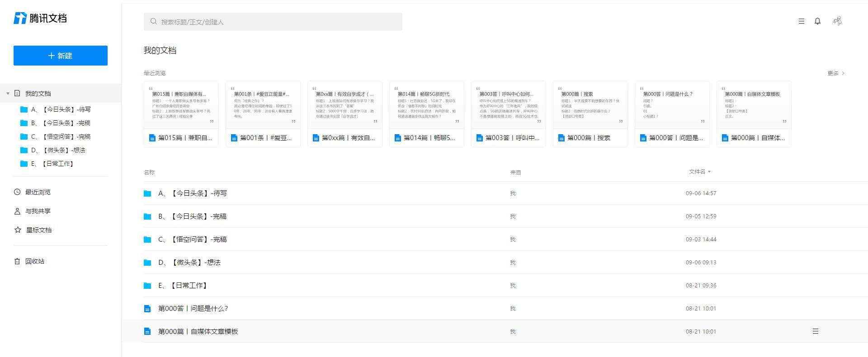This screenshot has width=868, height=357.
Task: Open sidebar folder A、【今日头条】-待写
Action: [x=56, y=109]
